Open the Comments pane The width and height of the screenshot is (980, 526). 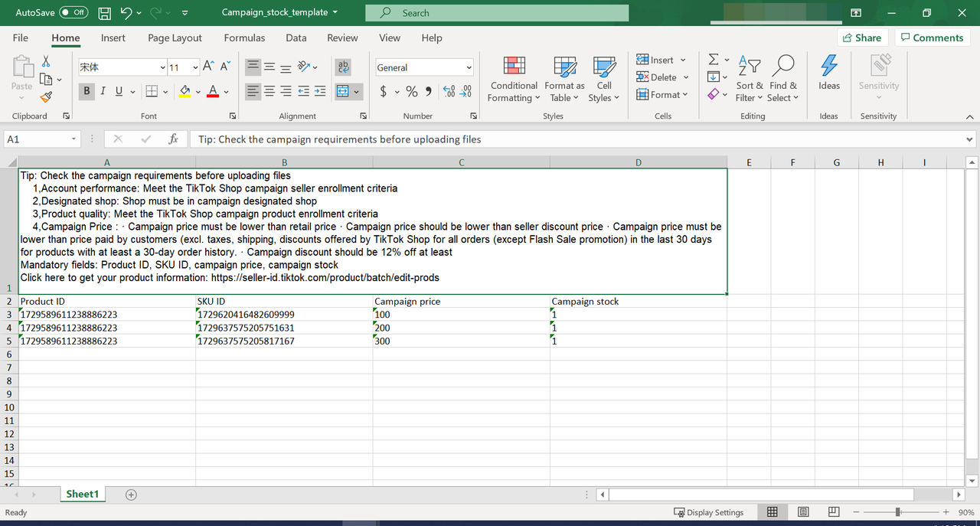coord(932,38)
